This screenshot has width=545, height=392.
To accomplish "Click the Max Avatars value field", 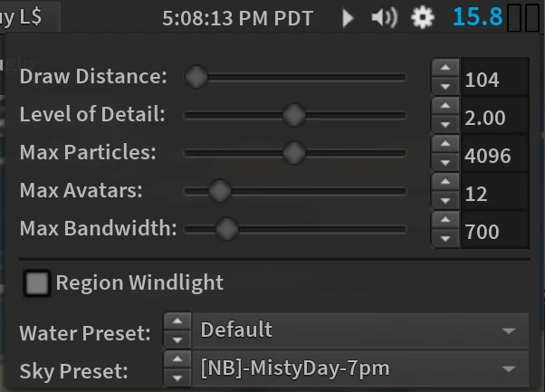I will (x=493, y=194).
